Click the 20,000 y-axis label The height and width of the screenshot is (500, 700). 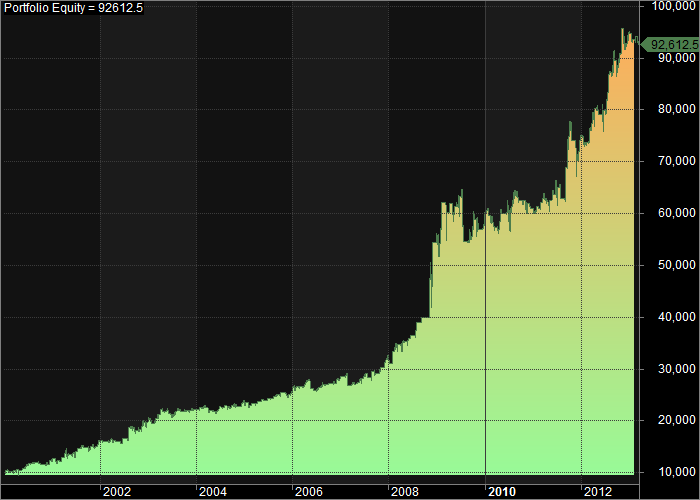[677, 420]
